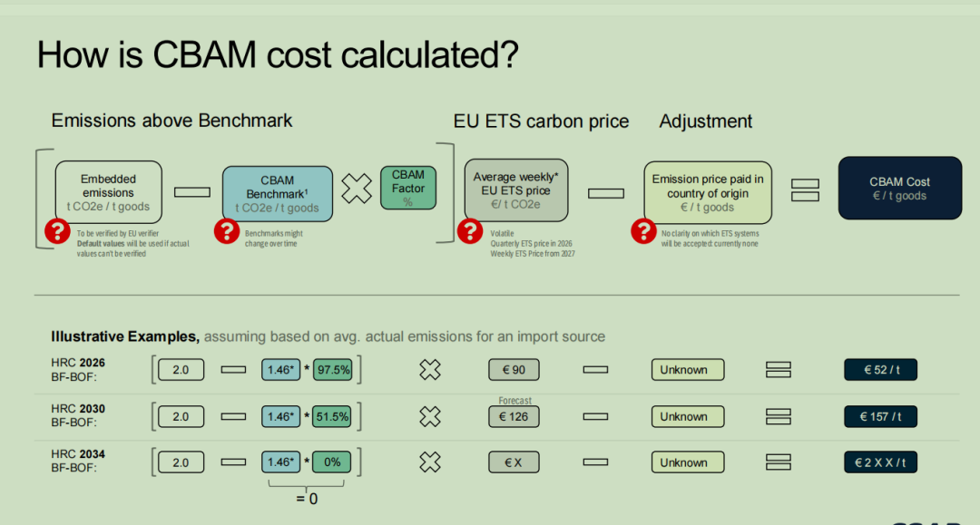Click the red question mark next to Volatile note
980x525 pixels.
click(469, 231)
